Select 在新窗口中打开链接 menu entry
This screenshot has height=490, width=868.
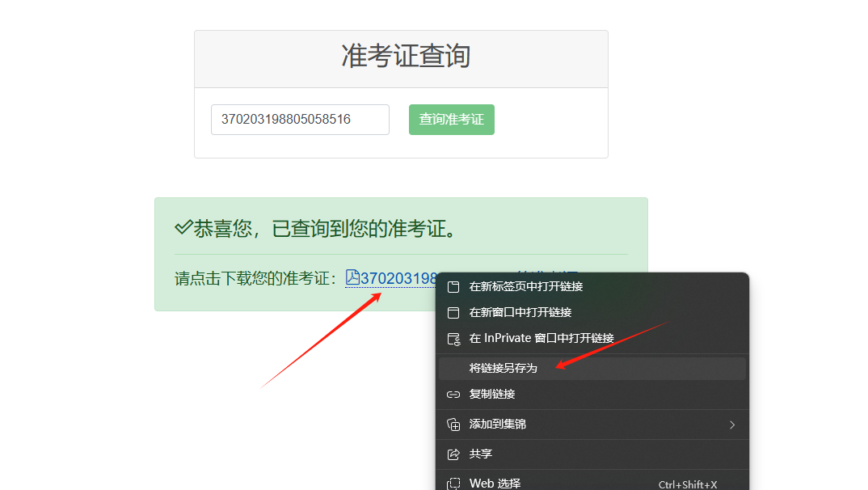(x=592, y=313)
